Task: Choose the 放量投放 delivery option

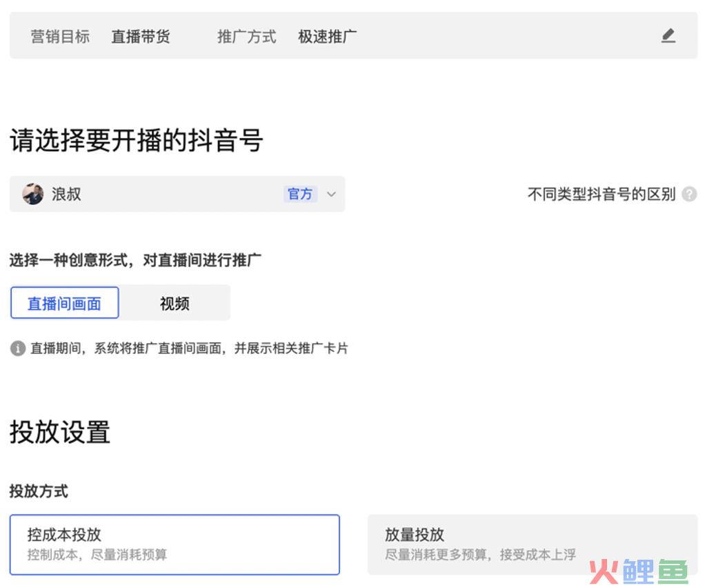Action: click(x=533, y=545)
